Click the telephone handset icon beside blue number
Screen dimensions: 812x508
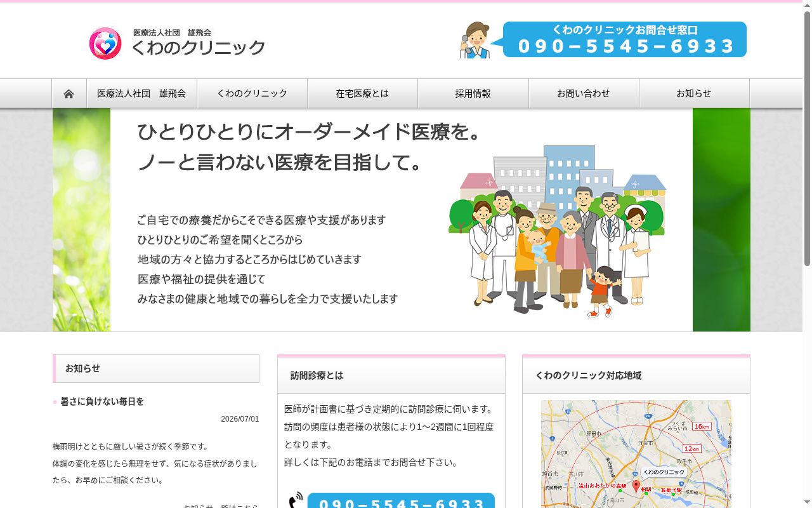(296, 500)
